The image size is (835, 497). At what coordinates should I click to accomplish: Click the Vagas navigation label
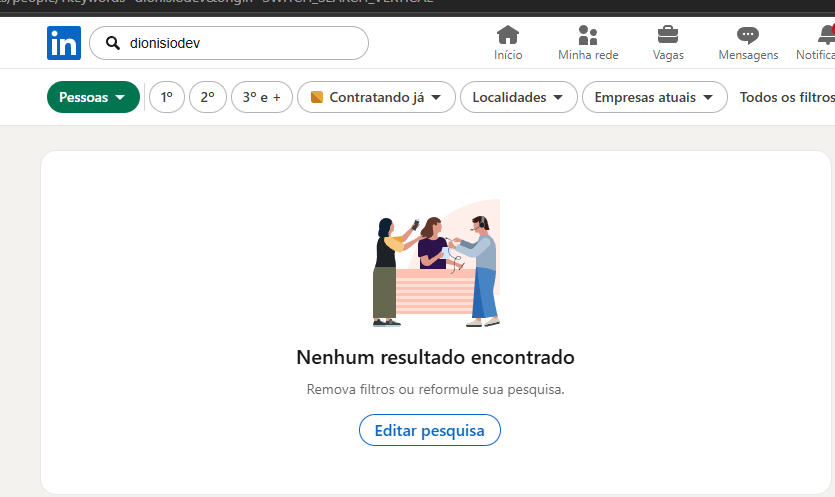point(668,55)
